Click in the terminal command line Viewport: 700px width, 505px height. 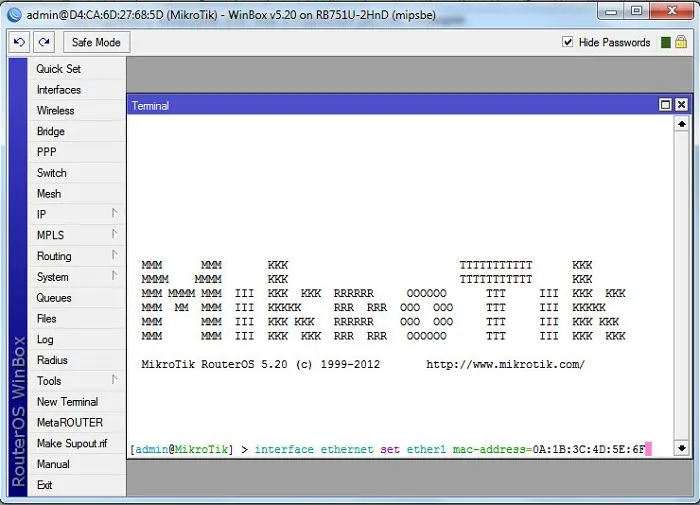(400, 449)
